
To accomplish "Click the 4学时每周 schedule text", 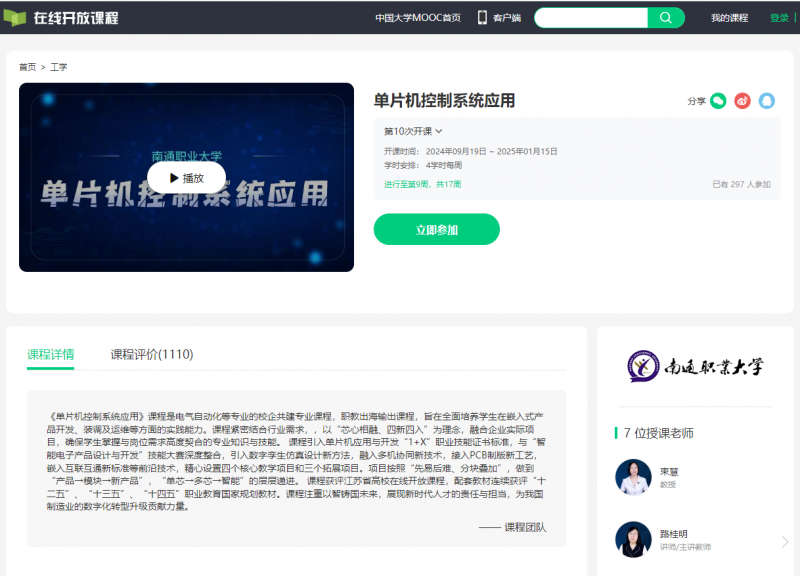I will coord(444,165).
